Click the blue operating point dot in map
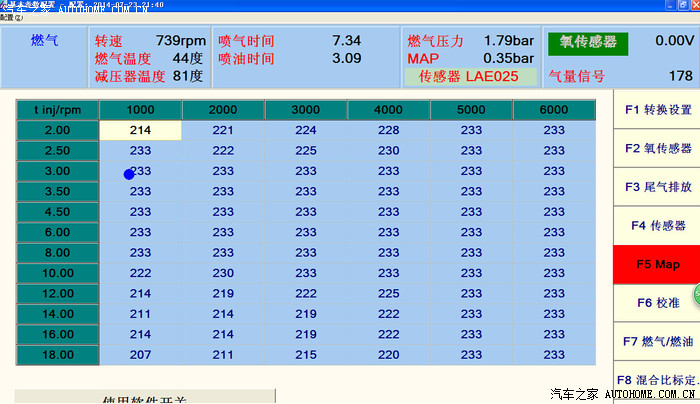700x404 pixels. (128, 174)
